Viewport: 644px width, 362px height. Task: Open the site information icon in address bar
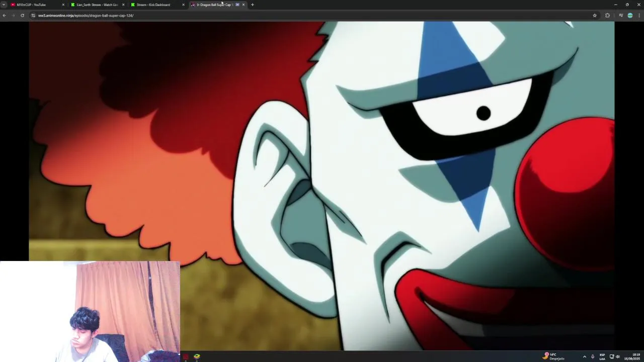(33, 16)
